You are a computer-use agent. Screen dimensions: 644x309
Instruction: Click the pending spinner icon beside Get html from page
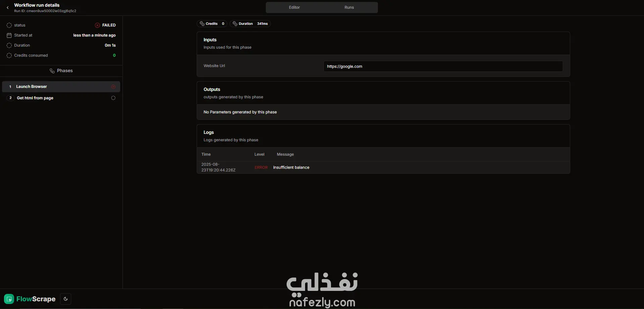pyautogui.click(x=113, y=98)
